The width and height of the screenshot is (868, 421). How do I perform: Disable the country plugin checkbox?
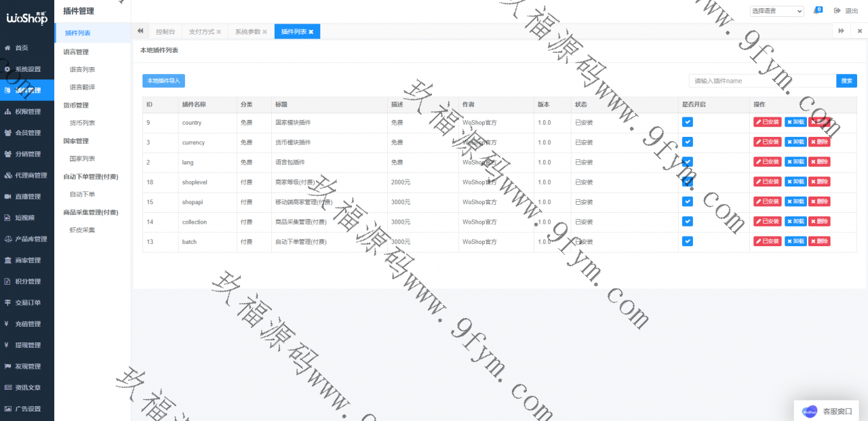[687, 122]
